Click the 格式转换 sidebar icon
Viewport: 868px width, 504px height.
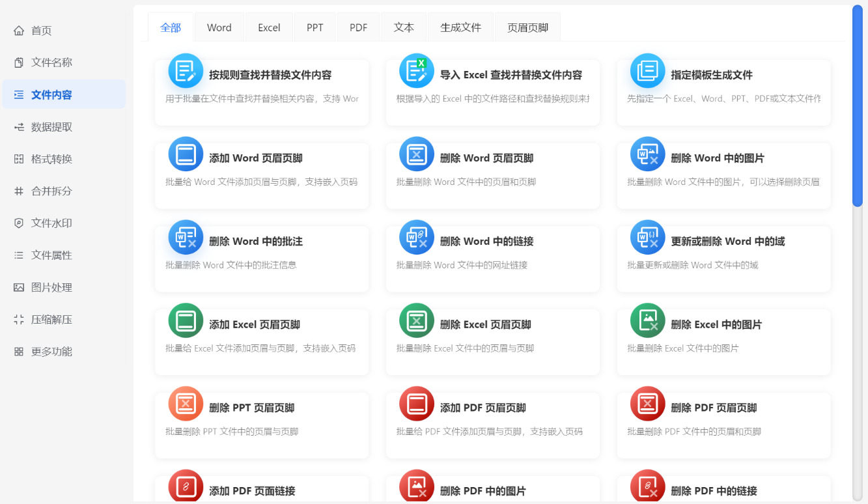[19, 159]
